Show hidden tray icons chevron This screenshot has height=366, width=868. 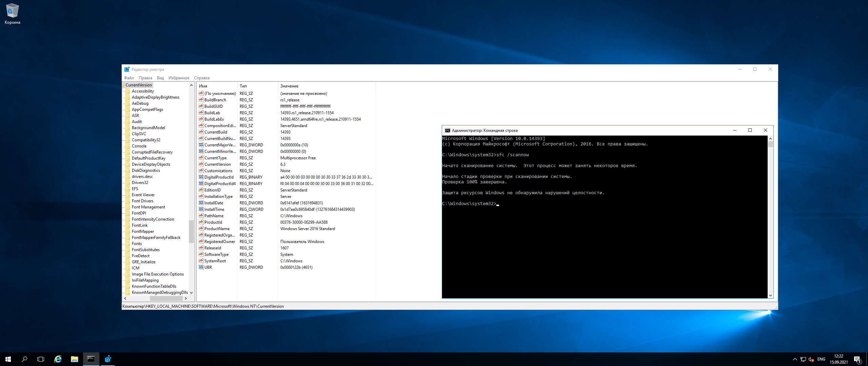click(x=795, y=359)
